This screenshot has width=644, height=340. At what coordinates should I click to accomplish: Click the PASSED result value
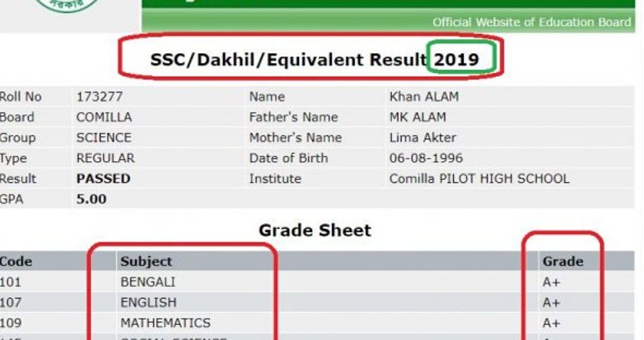pos(103,180)
